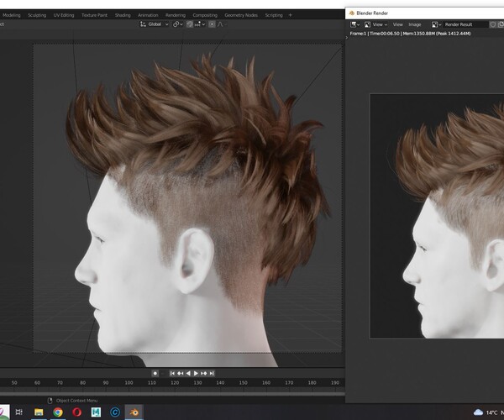504x420 pixels.
Task: Toggle the auto keying record button
Action: tap(155, 374)
